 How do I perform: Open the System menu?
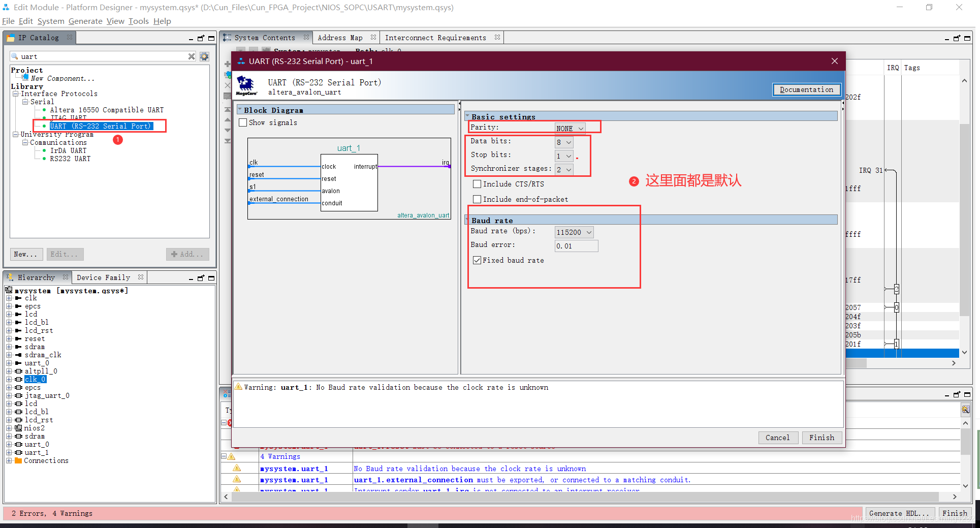[x=51, y=21]
